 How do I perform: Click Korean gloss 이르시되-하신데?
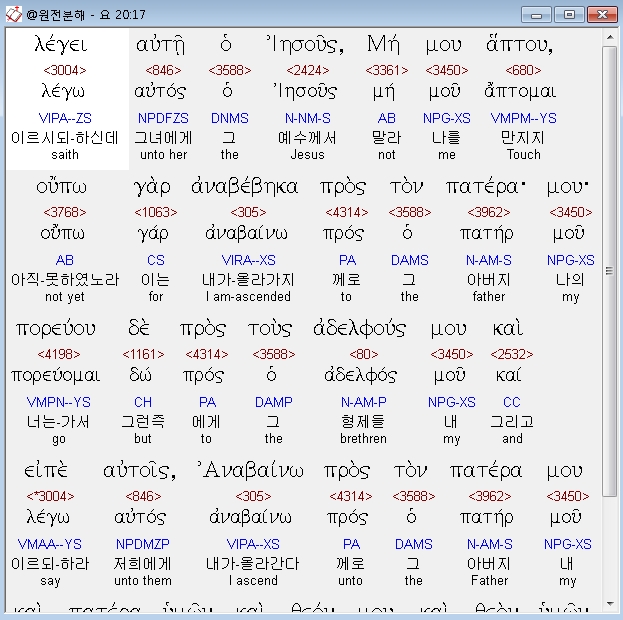[x=65, y=138]
